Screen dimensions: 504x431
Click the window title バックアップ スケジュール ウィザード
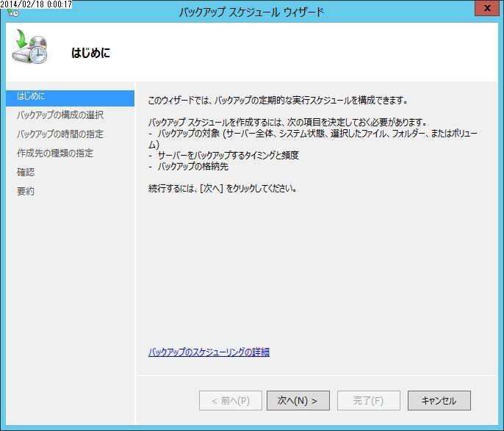coord(251,12)
